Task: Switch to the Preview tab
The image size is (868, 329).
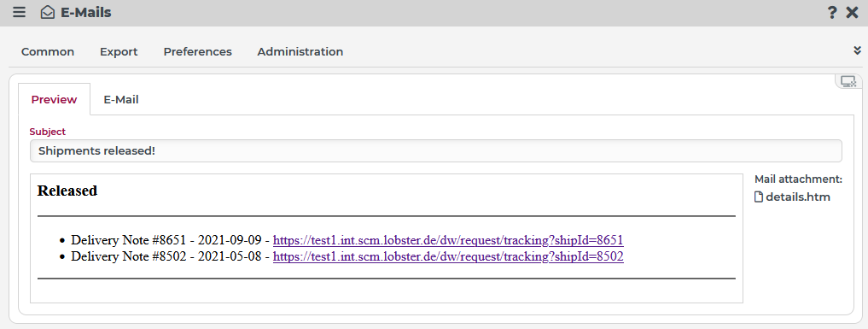Action: tap(55, 100)
